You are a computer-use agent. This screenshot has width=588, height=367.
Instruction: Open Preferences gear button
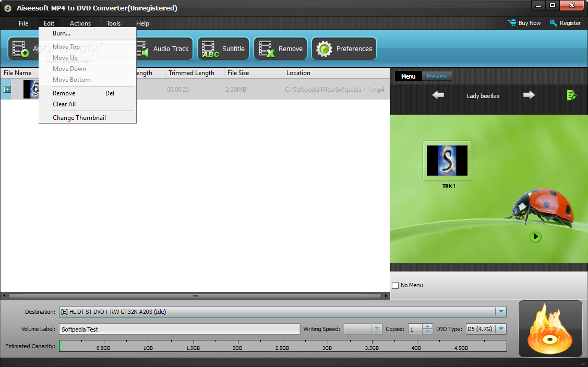(x=344, y=48)
